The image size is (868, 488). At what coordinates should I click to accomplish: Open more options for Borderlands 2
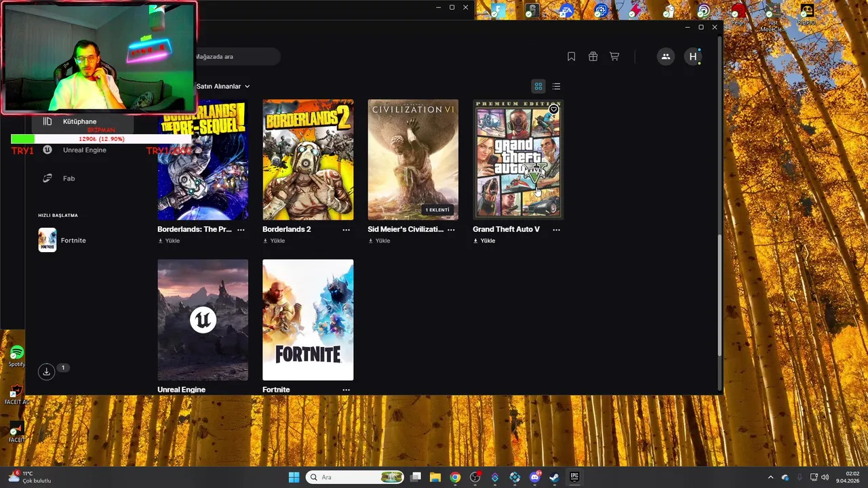[x=346, y=230]
